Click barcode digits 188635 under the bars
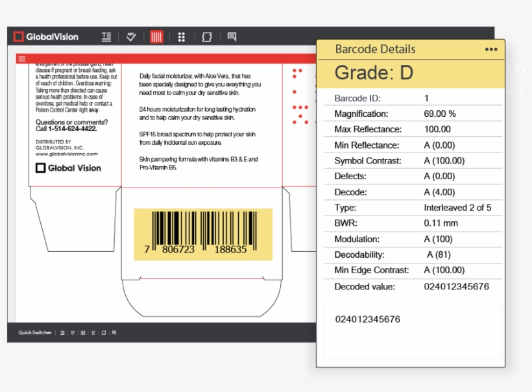The width and height of the screenshot is (532, 392). [230, 249]
